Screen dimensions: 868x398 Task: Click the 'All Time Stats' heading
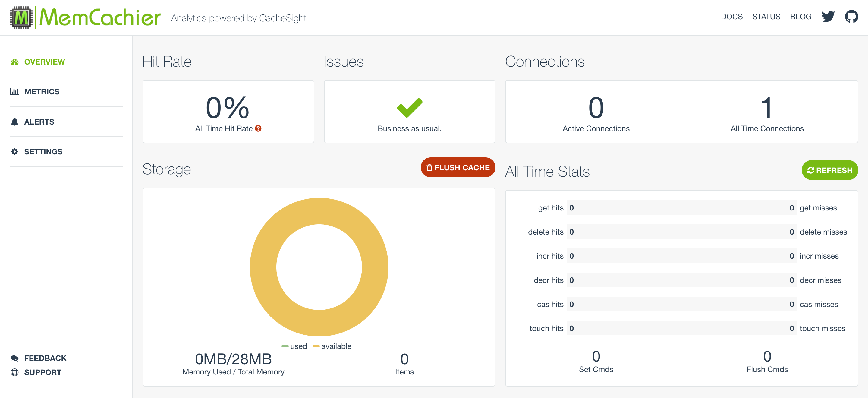(547, 171)
